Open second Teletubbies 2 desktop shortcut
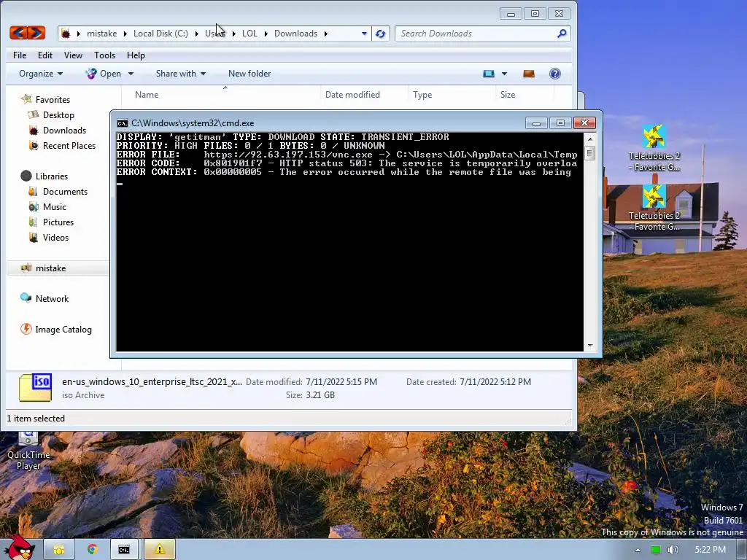This screenshot has width=747, height=560. [654, 208]
